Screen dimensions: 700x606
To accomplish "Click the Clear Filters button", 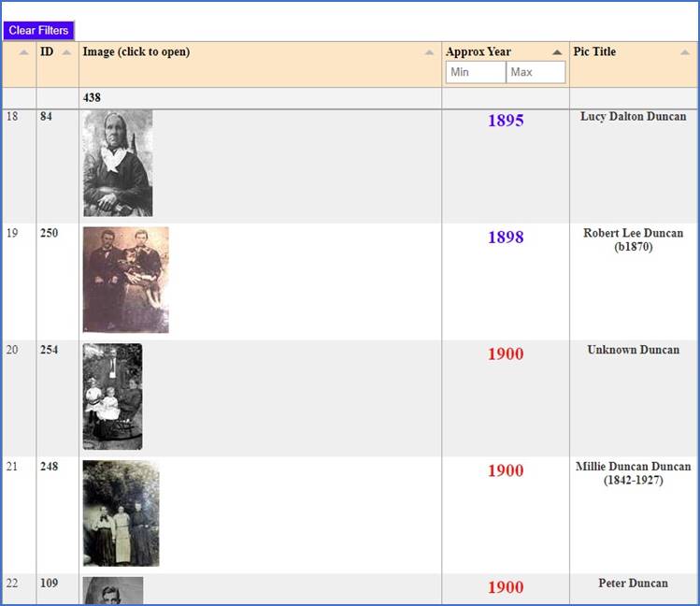I will (x=38, y=30).
